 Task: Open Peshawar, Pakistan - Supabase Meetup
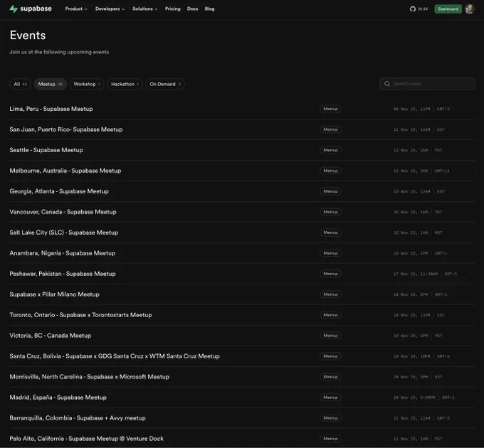coord(63,274)
